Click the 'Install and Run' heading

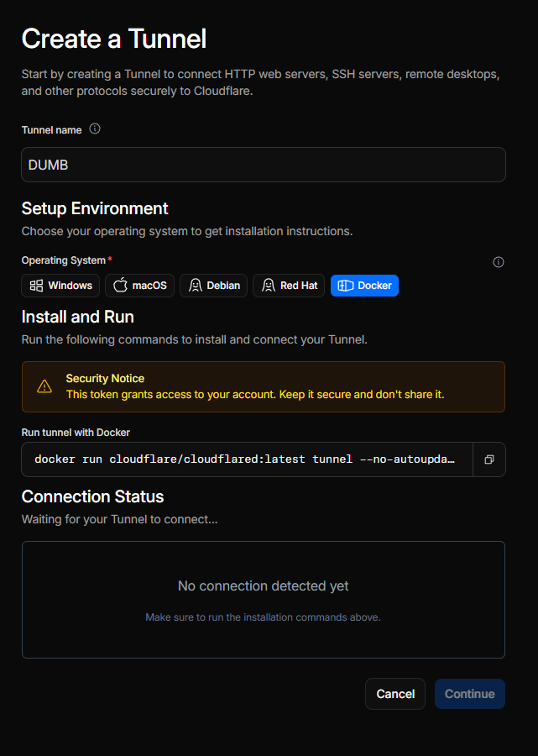pos(77,317)
